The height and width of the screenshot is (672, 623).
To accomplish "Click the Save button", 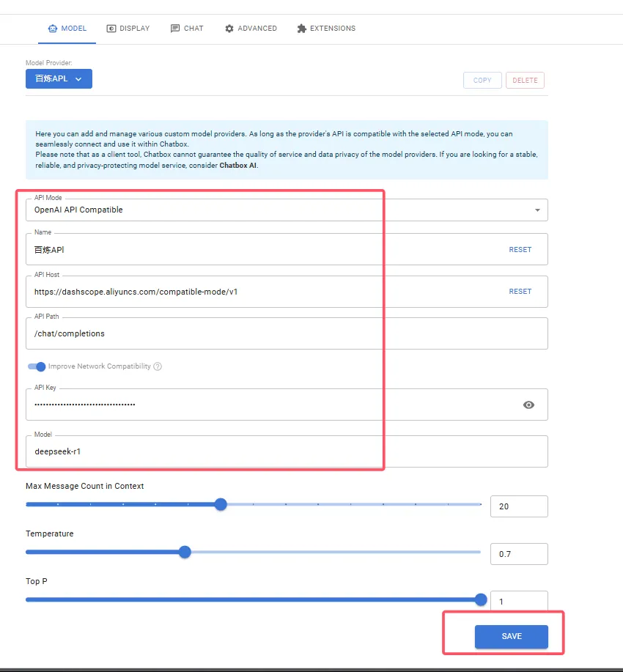I will (x=511, y=636).
